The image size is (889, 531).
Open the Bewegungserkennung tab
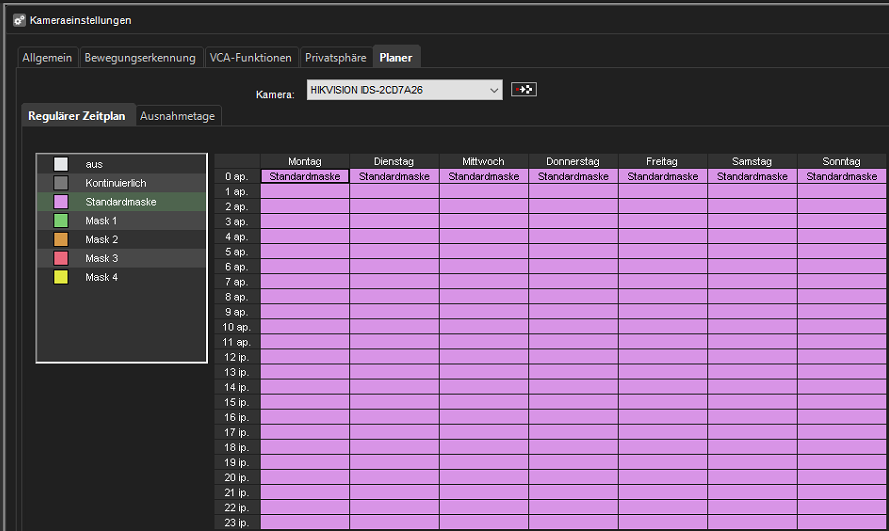[140, 58]
